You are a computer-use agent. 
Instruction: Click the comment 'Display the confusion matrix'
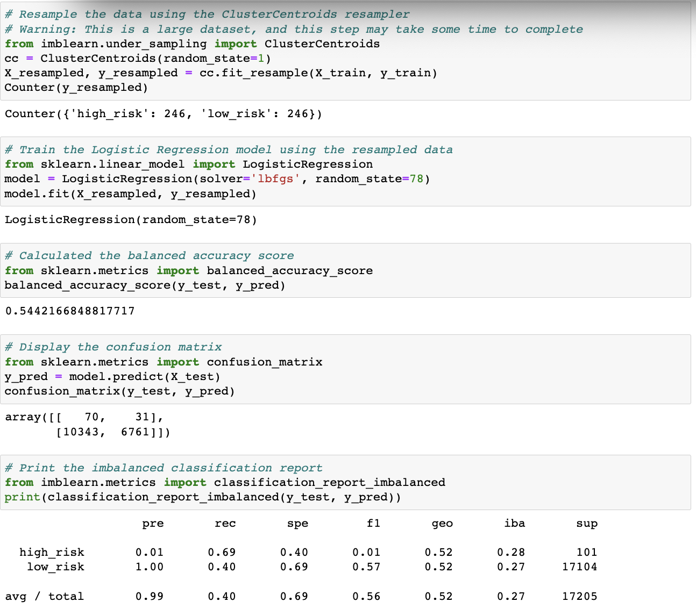coord(113,347)
